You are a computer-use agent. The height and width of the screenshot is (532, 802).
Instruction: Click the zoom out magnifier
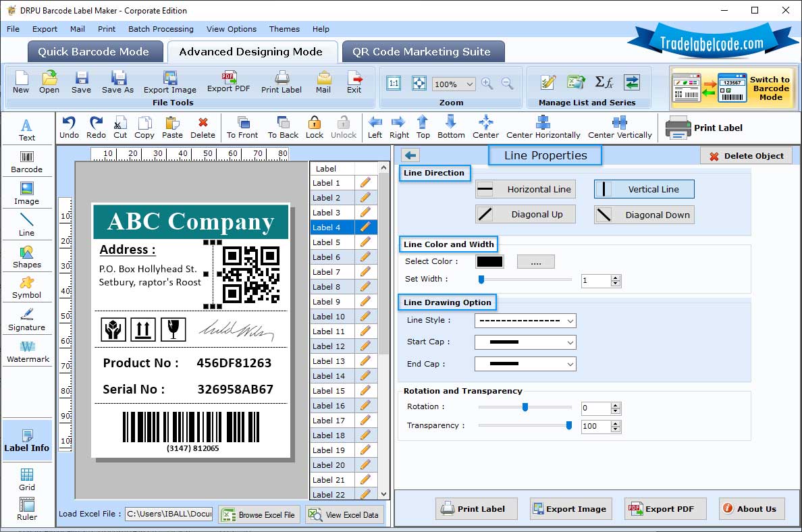[508, 84]
